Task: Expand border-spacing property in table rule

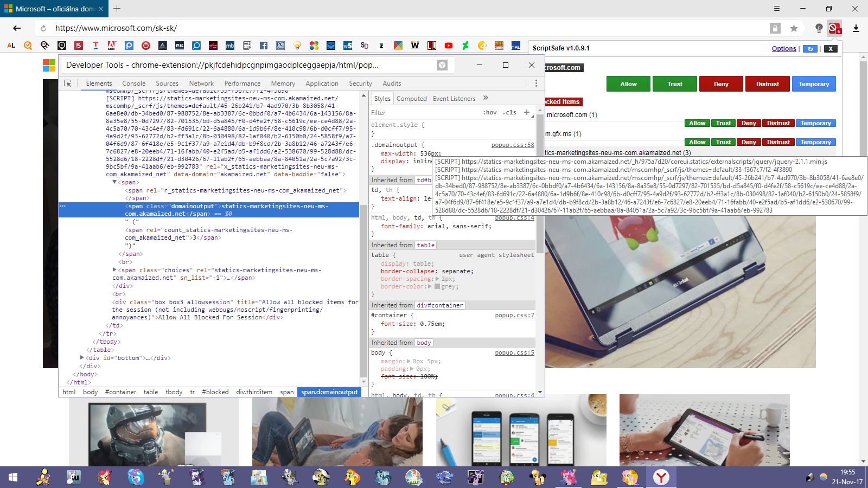Action: coord(437,279)
